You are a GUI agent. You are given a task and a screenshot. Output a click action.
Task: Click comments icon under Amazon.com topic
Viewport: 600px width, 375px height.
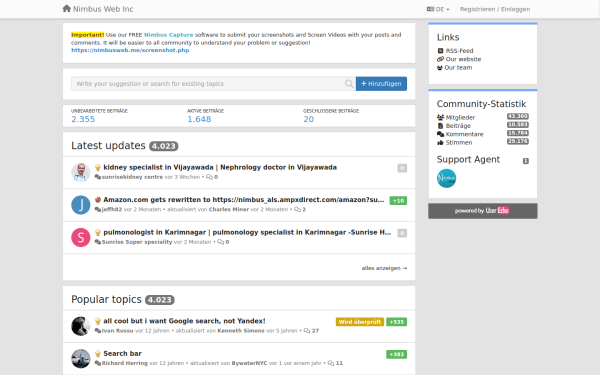point(297,210)
